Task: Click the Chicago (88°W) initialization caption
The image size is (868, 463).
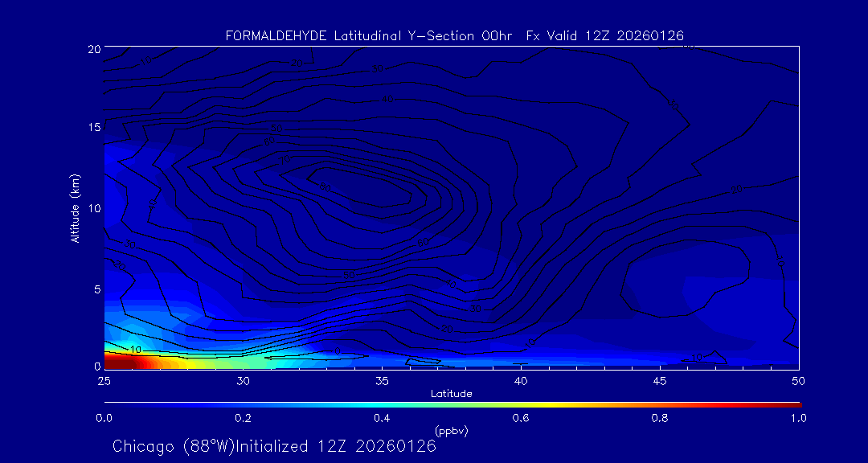Action: 274,446
